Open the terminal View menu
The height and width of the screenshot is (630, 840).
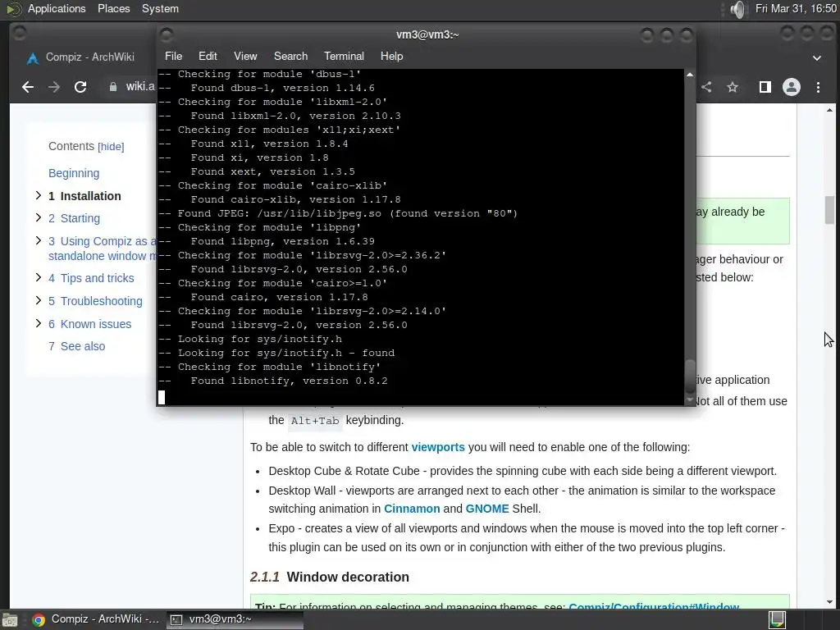click(245, 57)
